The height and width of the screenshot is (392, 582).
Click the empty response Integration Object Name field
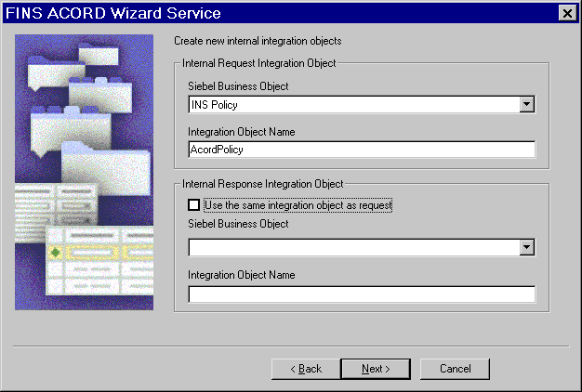(x=362, y=294)
